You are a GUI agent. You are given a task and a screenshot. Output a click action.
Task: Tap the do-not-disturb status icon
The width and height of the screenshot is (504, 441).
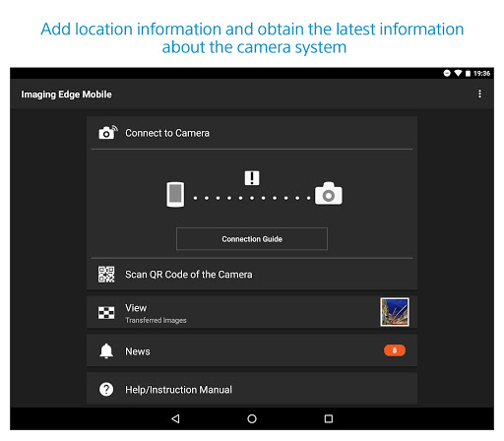[447, 73]
